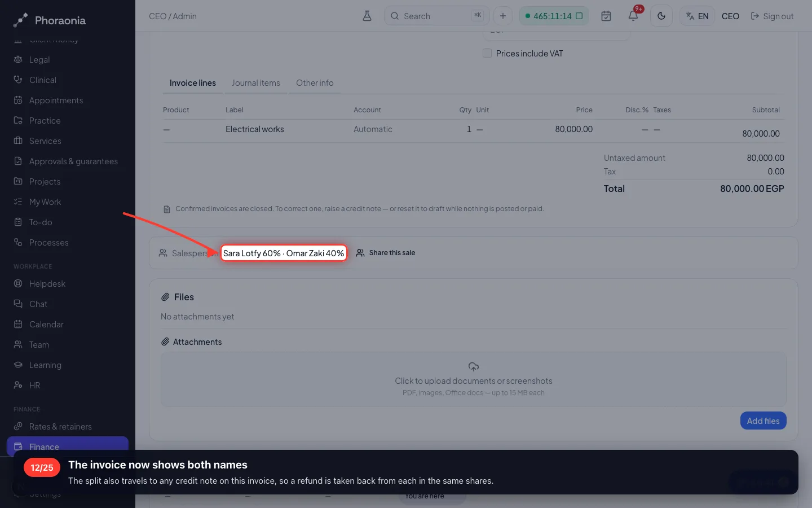This screenshot has width=812, height=508.
Task: Open the CEO profile link
Action: (x=730, y=16)
